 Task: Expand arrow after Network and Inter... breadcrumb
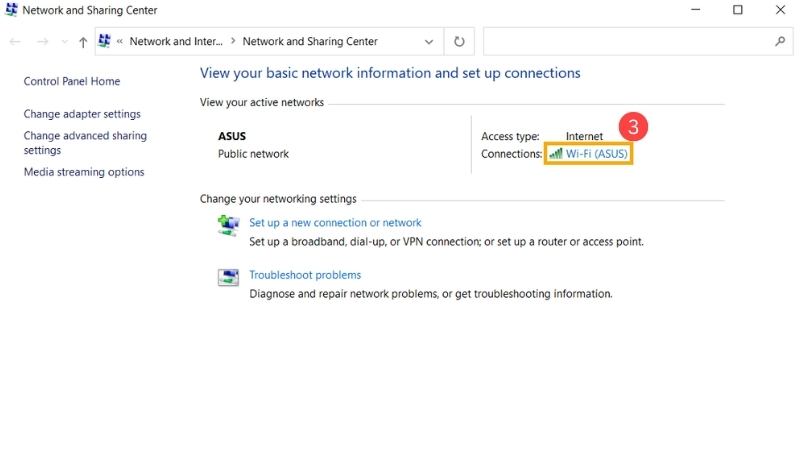point(233,41)
